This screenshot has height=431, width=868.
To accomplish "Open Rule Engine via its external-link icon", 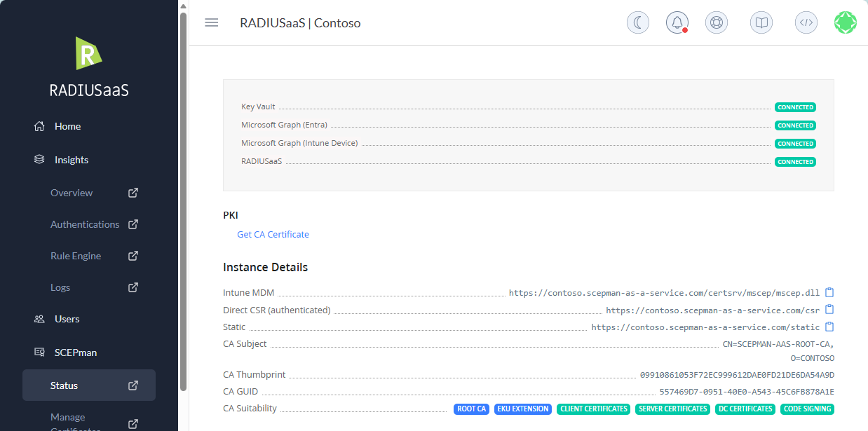I will point(133,256).
